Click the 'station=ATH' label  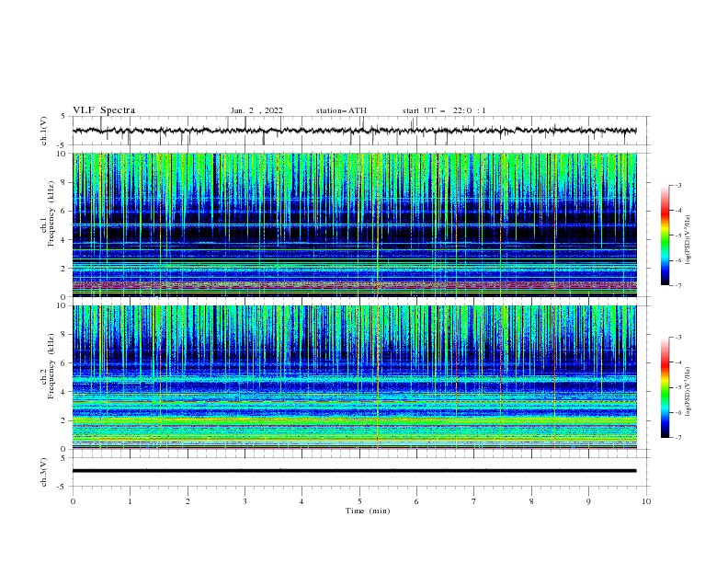click(x=341, y=110)
